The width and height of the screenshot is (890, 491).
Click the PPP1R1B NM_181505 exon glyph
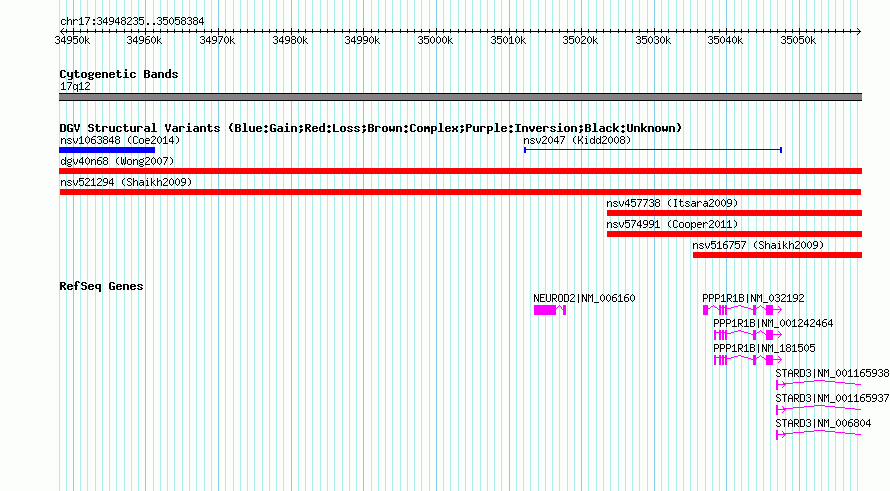(748, 360)
